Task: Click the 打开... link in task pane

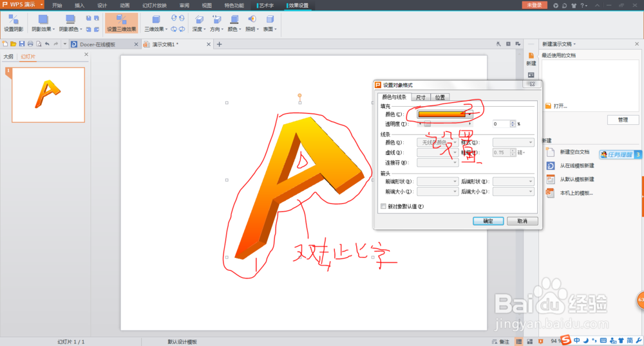Action: [560, 105]
